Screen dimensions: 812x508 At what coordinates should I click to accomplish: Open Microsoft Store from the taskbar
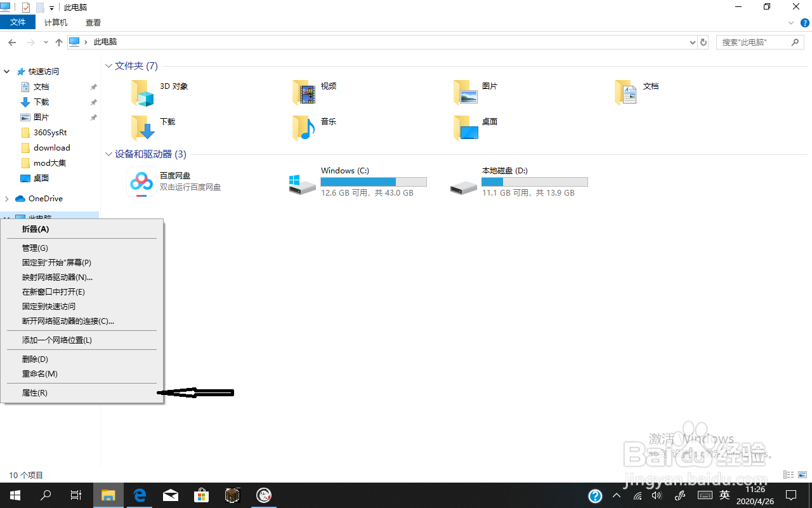[x=202, y=495]
